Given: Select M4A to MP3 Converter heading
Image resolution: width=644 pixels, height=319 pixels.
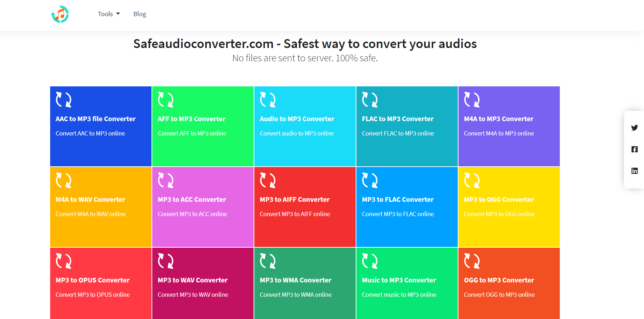Looking at the screenshot, I should point(499,119).
